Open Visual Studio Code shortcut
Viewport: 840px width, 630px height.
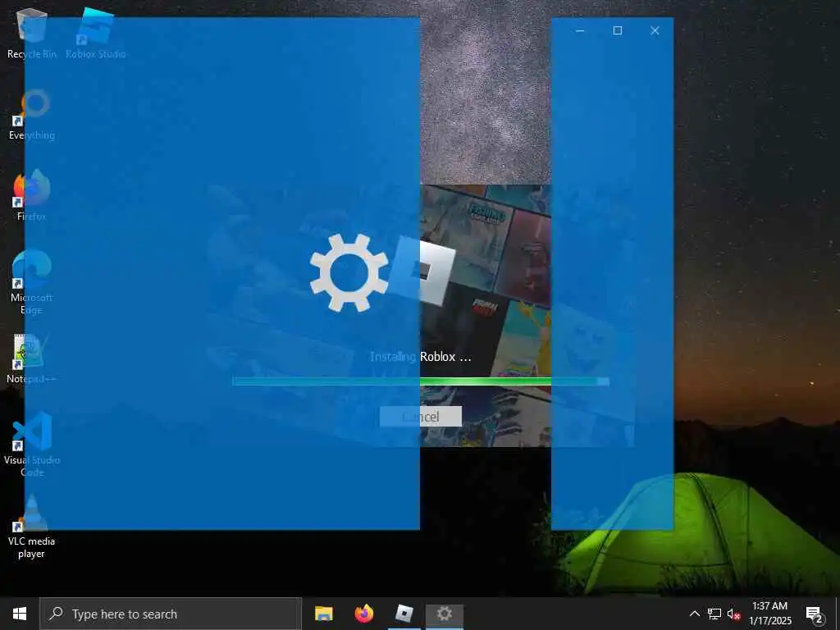tap(32, 445)
